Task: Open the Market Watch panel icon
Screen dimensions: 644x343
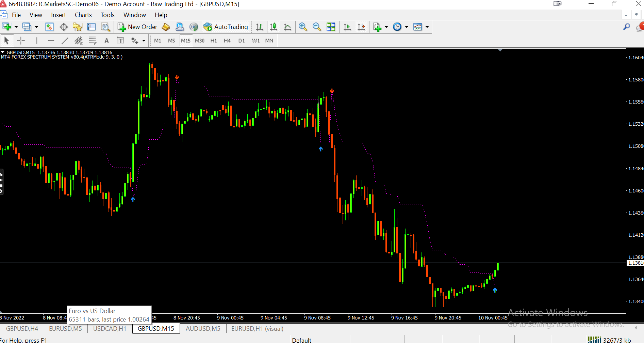Action: [50, 27]
